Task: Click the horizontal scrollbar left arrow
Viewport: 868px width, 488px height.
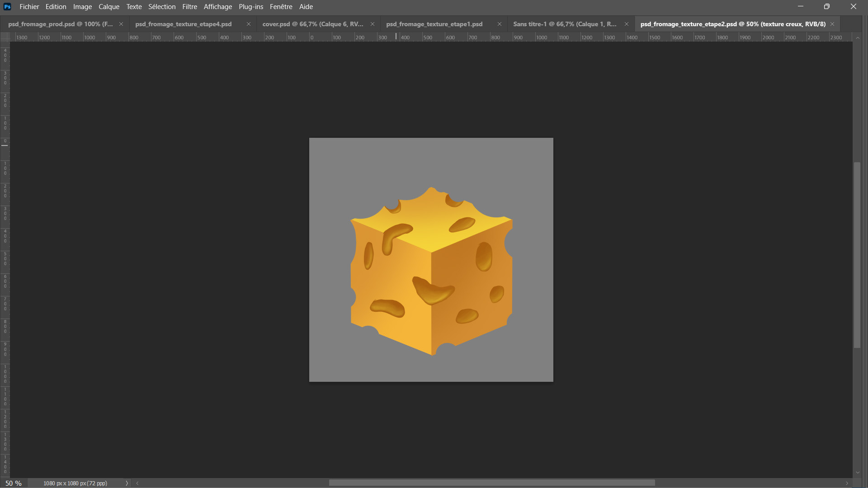Action: (x=137, y=483)
